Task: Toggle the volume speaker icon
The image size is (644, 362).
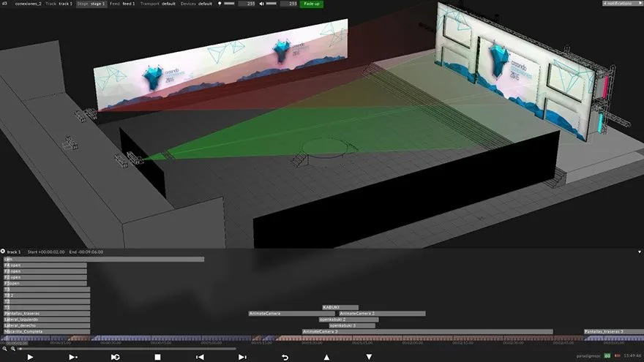Action: click(262, 4)
